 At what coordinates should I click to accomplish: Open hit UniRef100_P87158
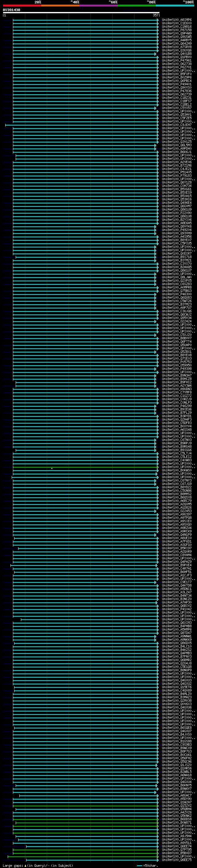point(176,30)
